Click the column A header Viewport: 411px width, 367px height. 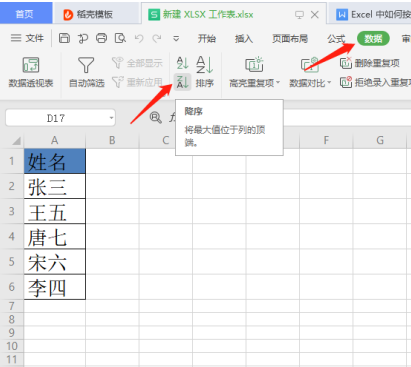[x=55, y=140]
